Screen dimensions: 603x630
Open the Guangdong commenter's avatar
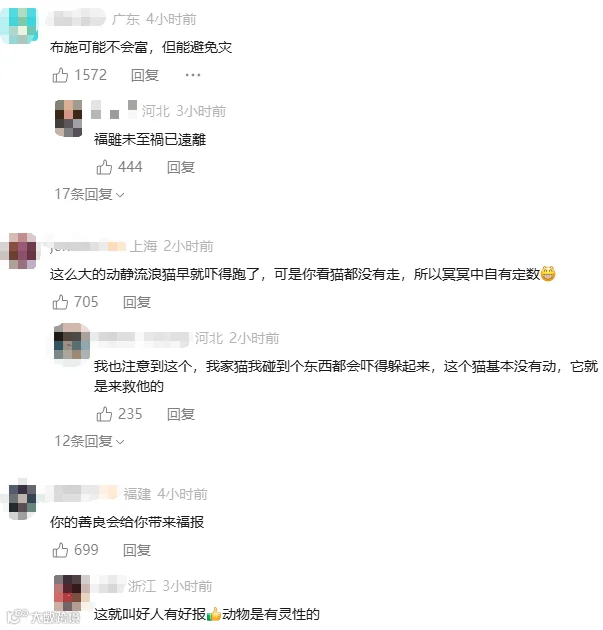[x=19, y=25]
